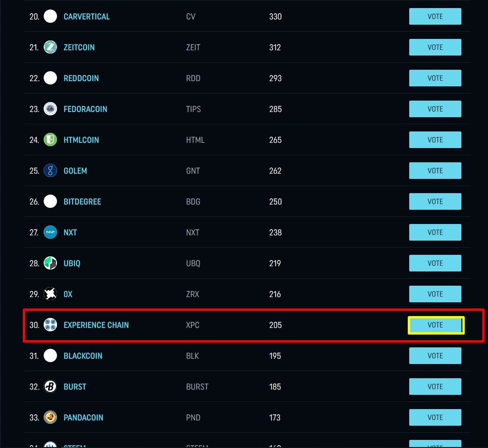Click the Pandacoin logo icon

50,418
